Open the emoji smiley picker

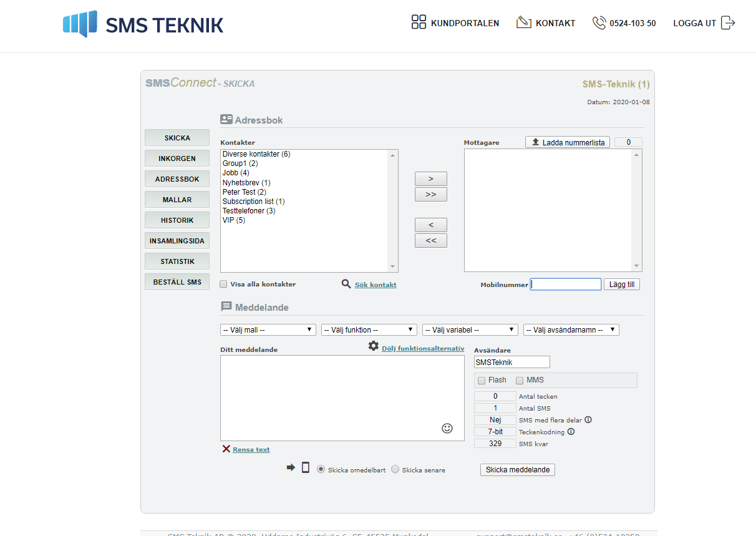point(447,428)
